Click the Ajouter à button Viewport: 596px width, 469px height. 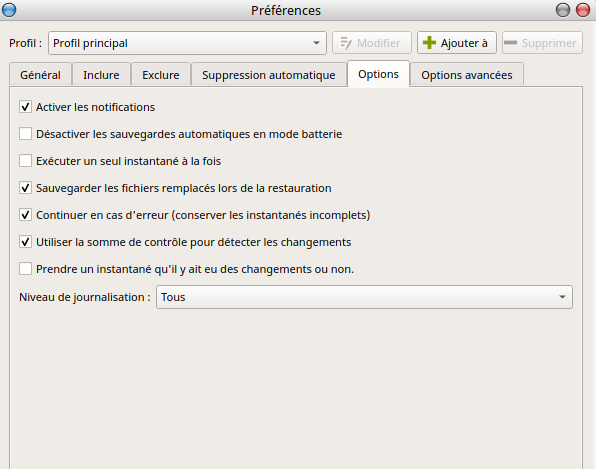pos(457,43)
